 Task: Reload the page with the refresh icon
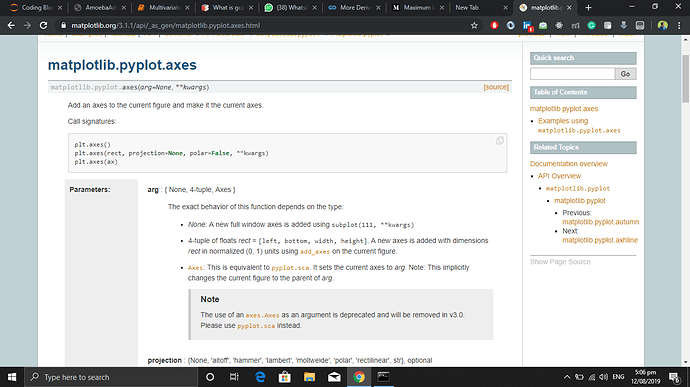[x=43, y=26]
